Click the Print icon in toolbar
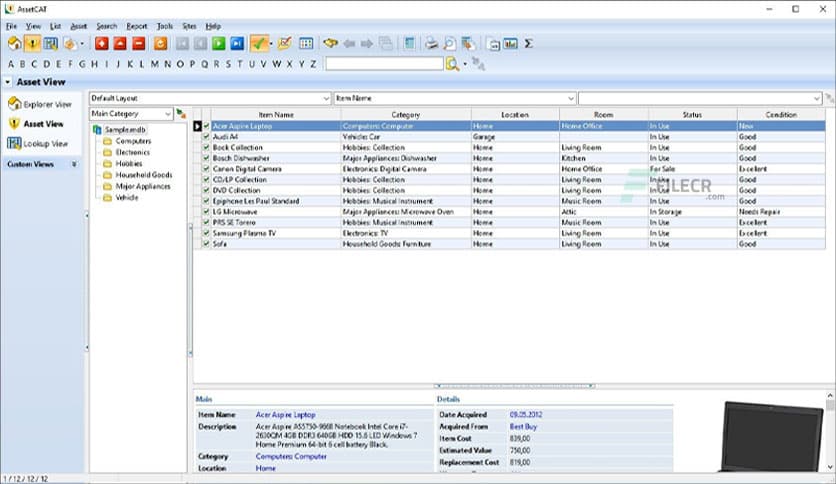This screenshot has width=836, height=484. pyautogui.click(x=432, y=44)
